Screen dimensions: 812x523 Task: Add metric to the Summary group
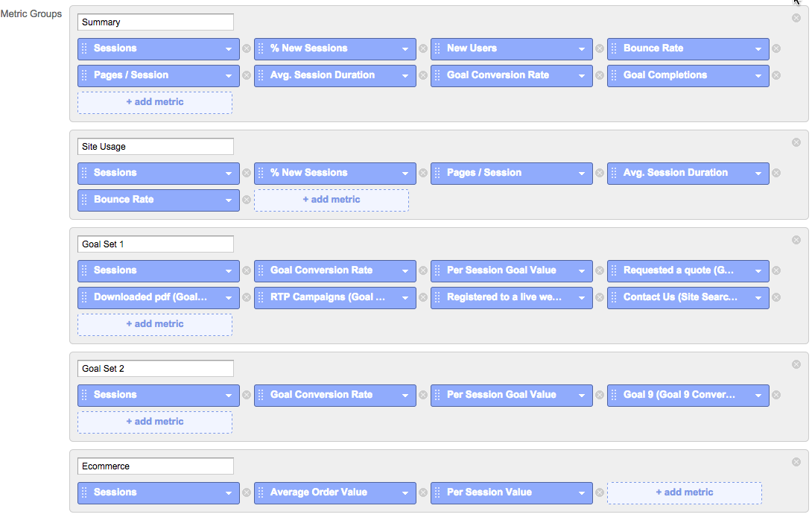(155, 103)
